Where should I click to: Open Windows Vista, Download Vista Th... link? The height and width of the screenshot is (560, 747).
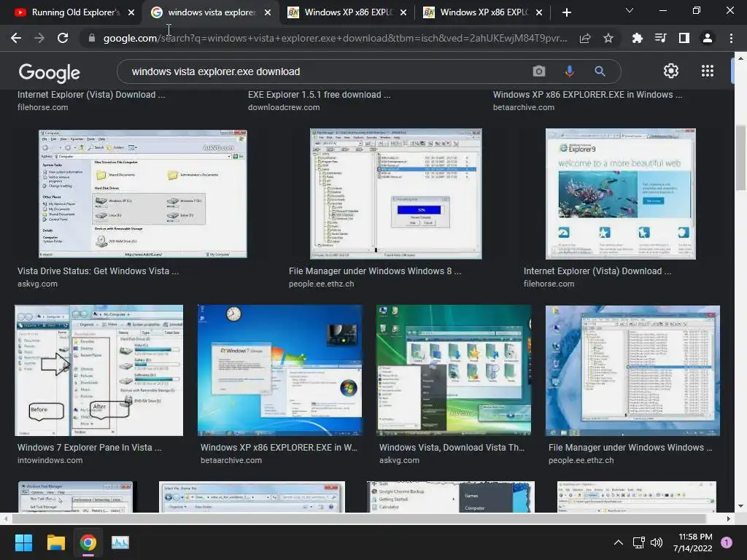(x=452, y=448)
